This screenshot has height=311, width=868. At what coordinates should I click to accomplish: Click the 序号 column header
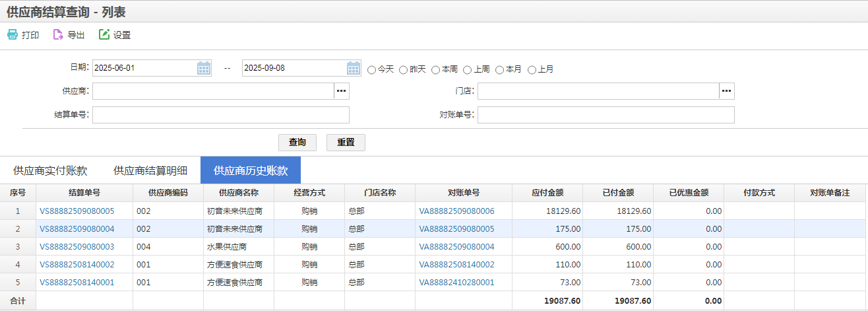[x=18, y=193]
